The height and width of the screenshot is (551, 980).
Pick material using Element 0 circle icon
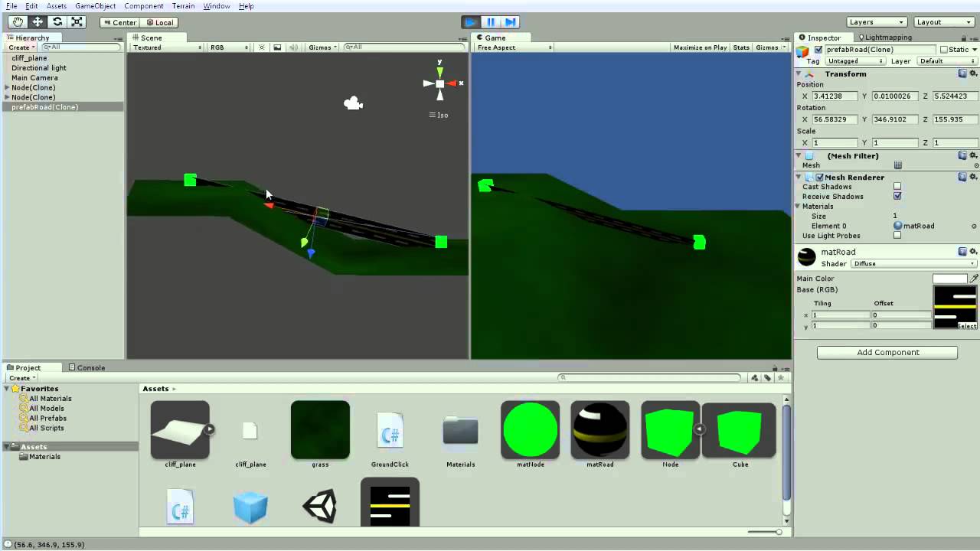pyautogui.click(x=974, y=226)
